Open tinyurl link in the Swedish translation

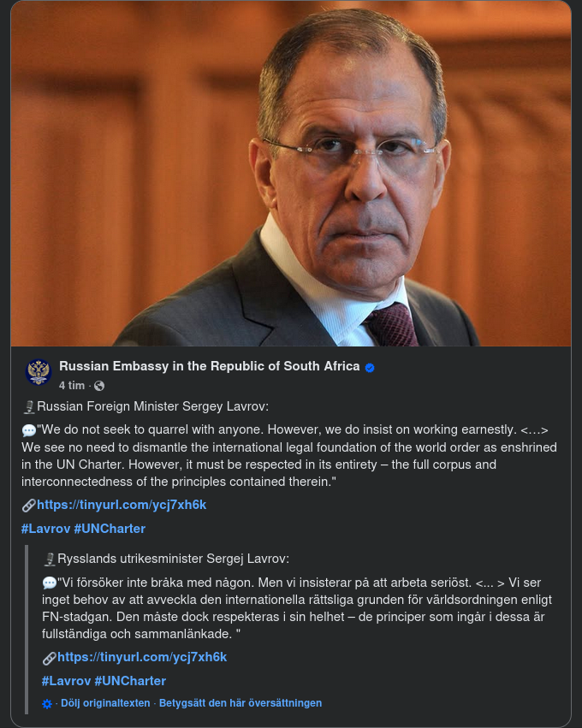[142, 657]
